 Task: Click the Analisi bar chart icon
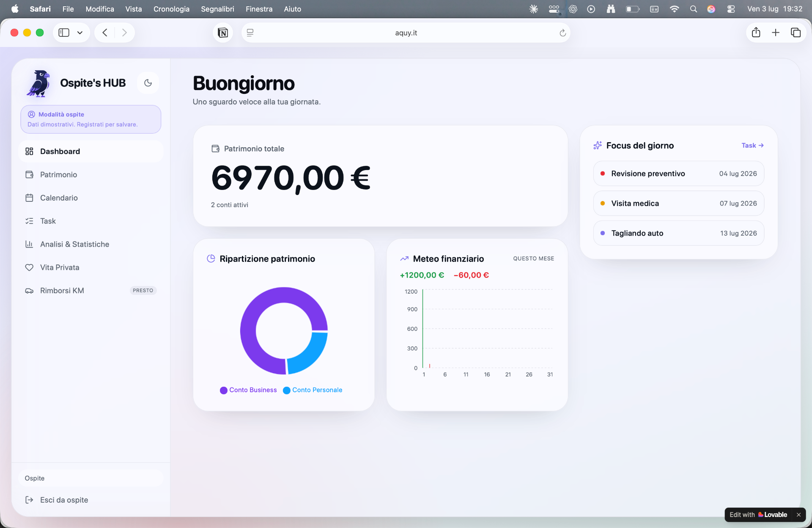[29, 245]
